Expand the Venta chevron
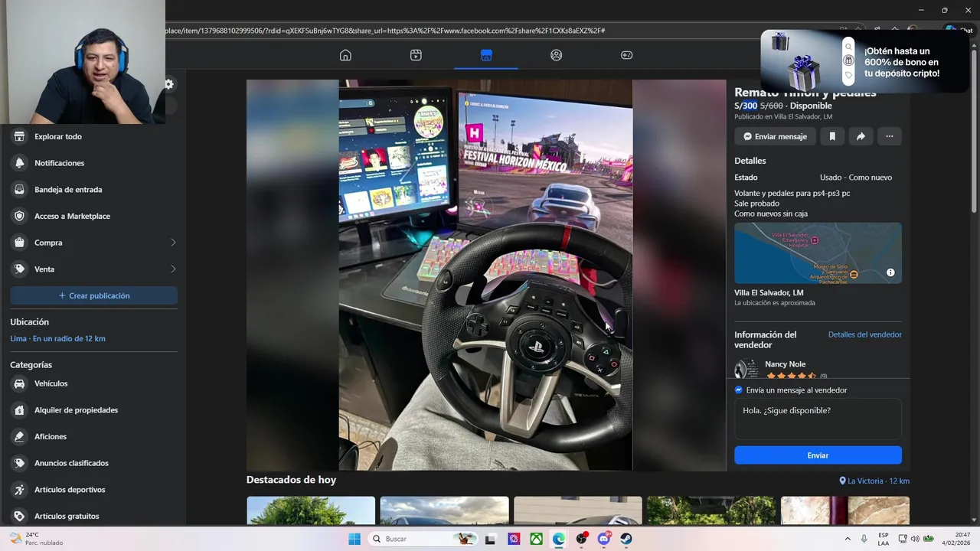The height and width of the screenshot is (551, 980). (x=173, y=269)
